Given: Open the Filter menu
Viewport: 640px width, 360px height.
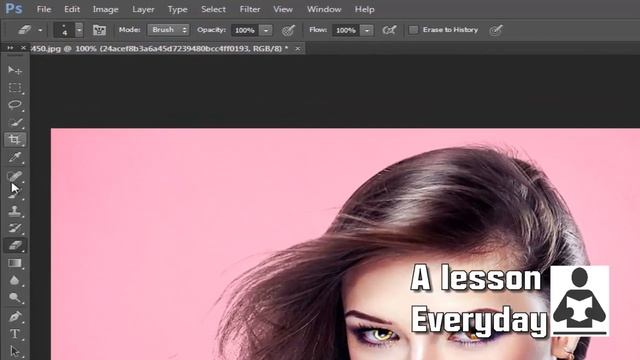Looking at the screenshot, I should pos(250,9).
